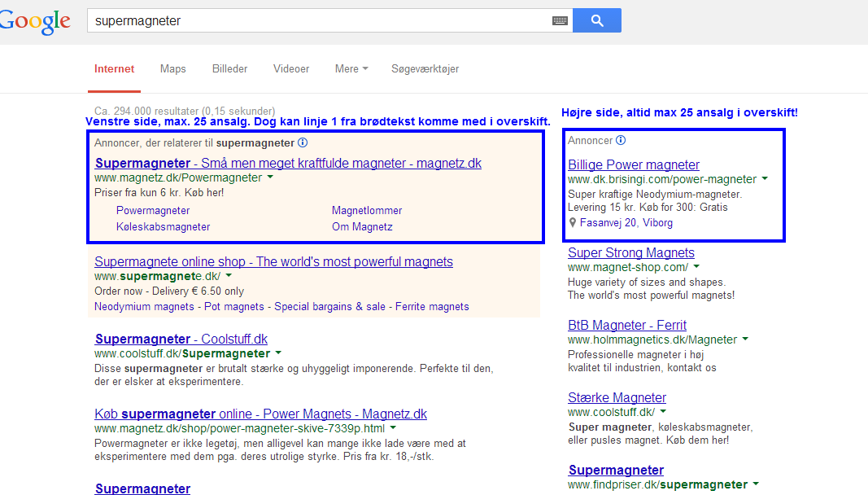Open the 'Fasanvej 20, Viborg' address link

pos(626,223)
